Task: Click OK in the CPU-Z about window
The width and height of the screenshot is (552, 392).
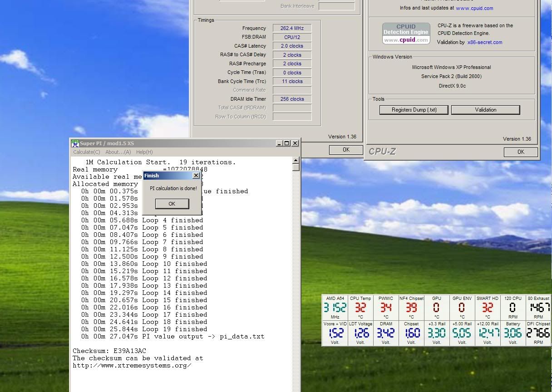Action: [x=521, y=152]
